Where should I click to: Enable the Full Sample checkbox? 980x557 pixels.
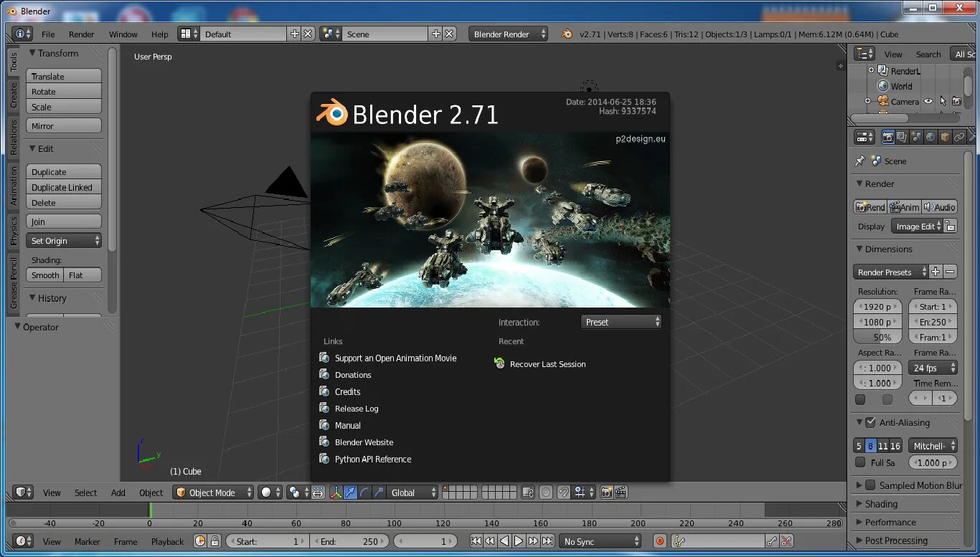pyautogui.click(x=860, y=462)
